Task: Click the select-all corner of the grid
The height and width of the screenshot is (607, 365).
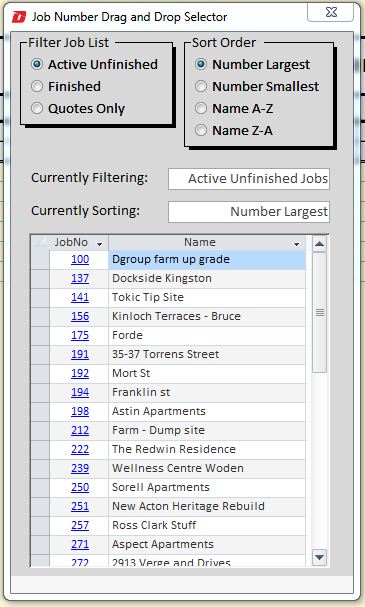Action: [40, 242]
